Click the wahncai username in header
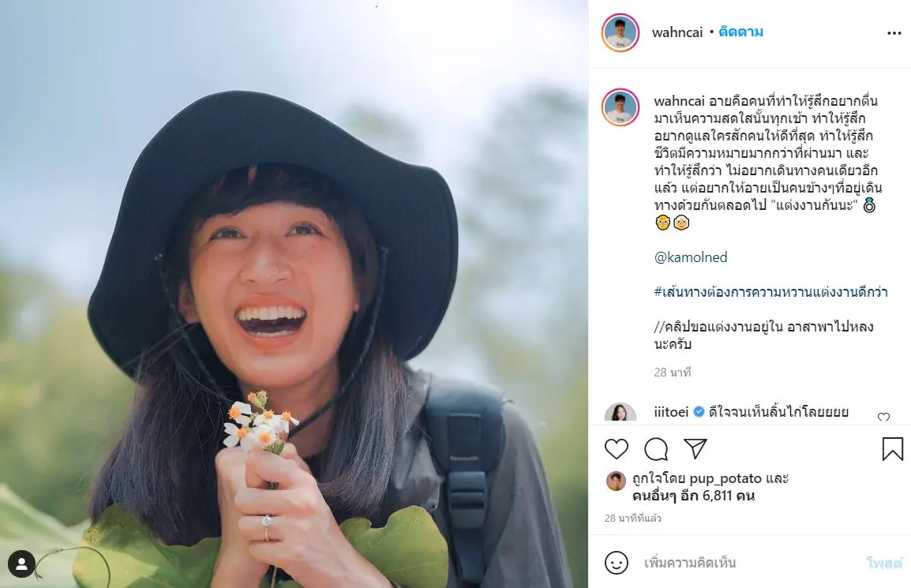 point(677,32)
